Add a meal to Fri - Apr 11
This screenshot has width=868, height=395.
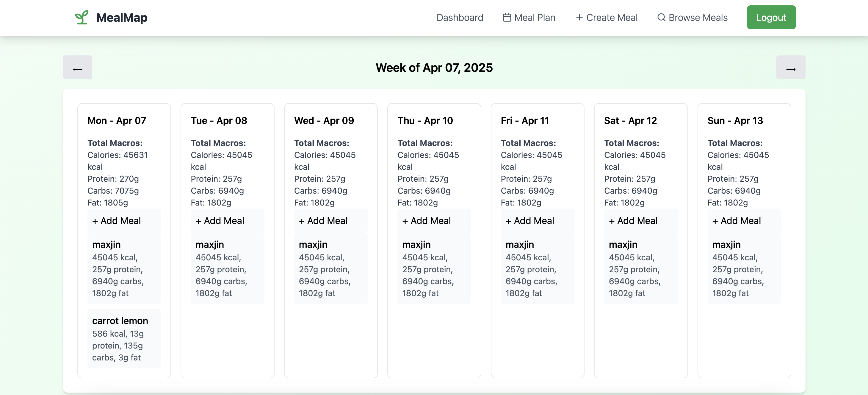537,221
